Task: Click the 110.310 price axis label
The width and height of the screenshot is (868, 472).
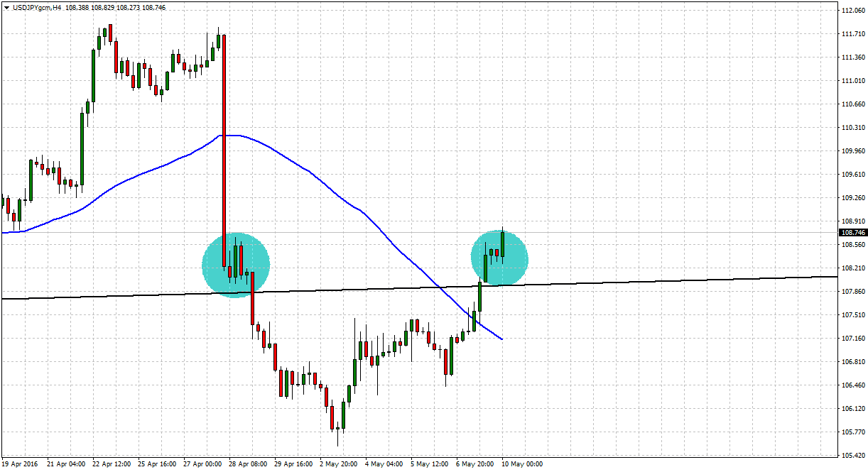Action: [x=853, y=128]
